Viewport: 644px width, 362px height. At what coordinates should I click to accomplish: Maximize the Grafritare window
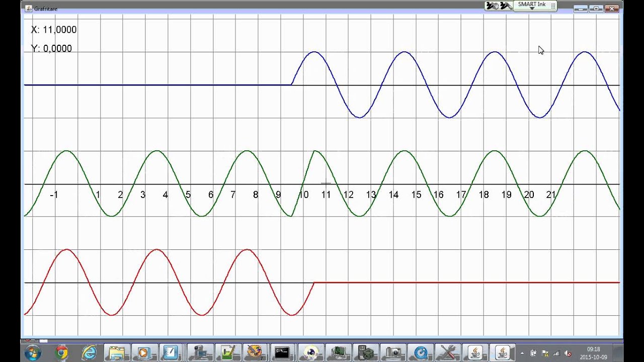point(596,8)
